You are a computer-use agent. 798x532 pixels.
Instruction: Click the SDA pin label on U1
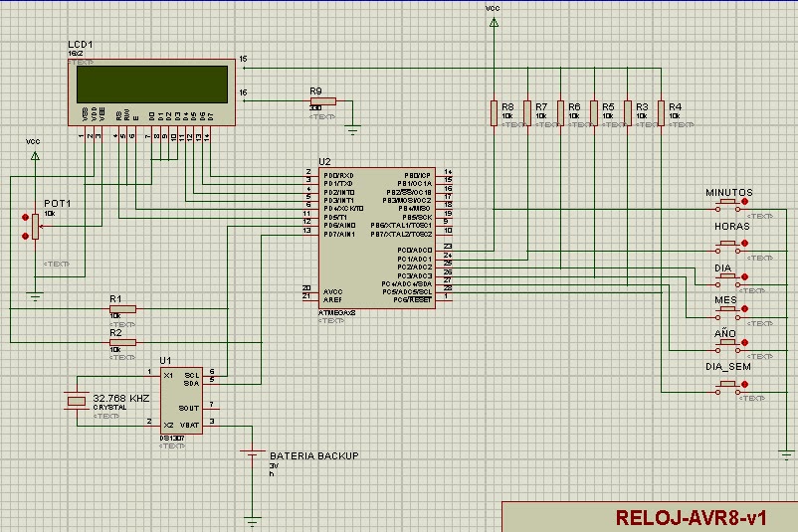(x=191, y=384)
